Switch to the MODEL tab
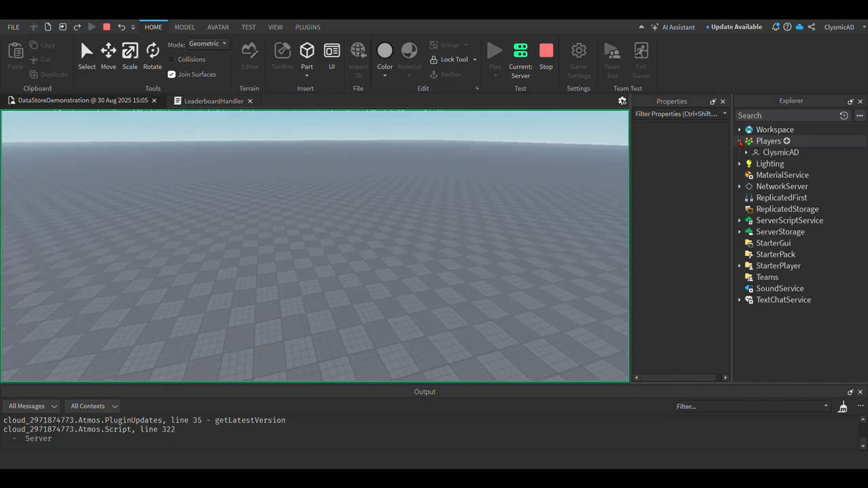This screenshot has height=488, width=868. 185,27
